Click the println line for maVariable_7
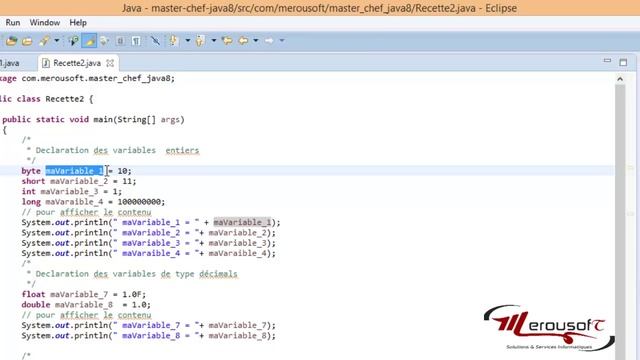The image size is (640, 360). (x=149, y=325)
